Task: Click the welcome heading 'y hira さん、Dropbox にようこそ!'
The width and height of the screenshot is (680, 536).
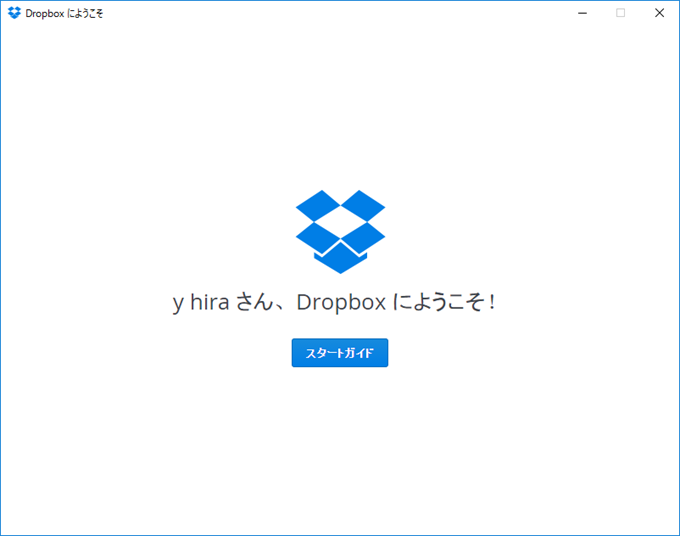Action: [334, 303]
